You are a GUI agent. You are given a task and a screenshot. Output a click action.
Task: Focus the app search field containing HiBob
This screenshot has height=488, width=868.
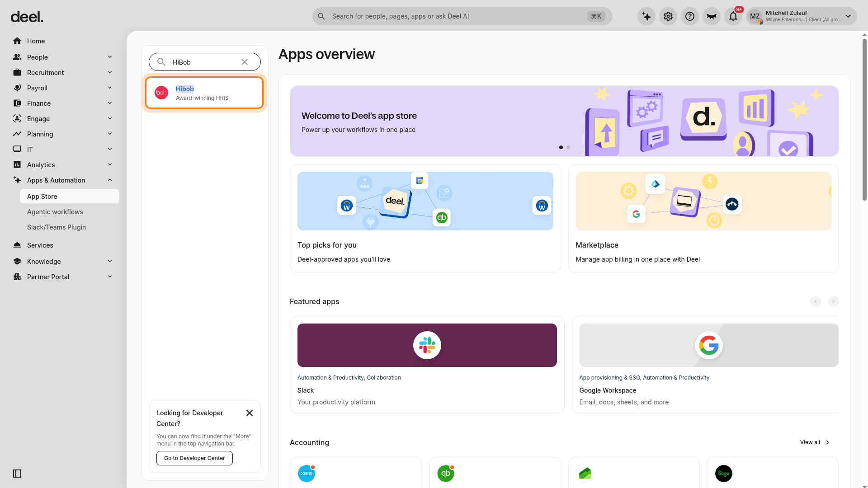click(x=205, y=62)
